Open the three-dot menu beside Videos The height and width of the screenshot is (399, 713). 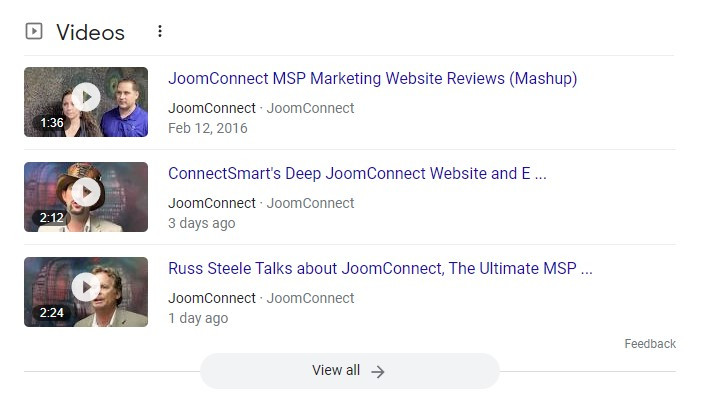tap(160, 31)
